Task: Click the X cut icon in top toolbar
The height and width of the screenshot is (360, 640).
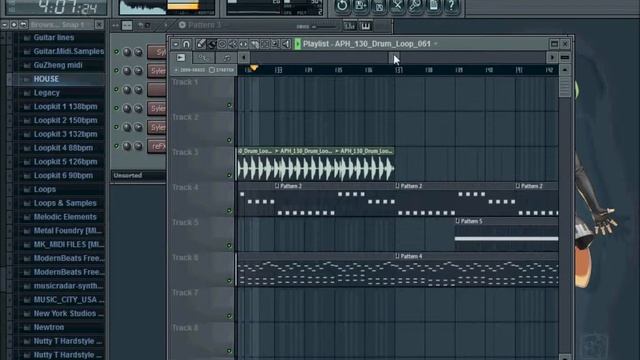Action: (397, 5)
